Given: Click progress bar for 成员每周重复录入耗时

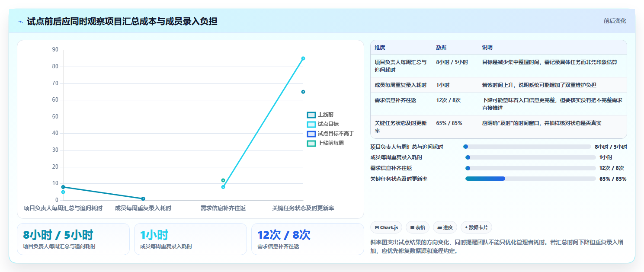Looking at the screenshot, I should click(530, 157).
